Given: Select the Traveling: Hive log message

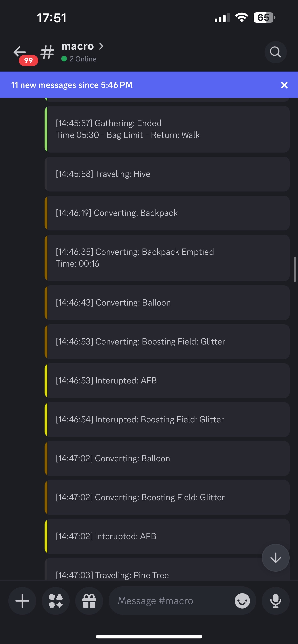Looking at the screenshot, I should point(167,174).
